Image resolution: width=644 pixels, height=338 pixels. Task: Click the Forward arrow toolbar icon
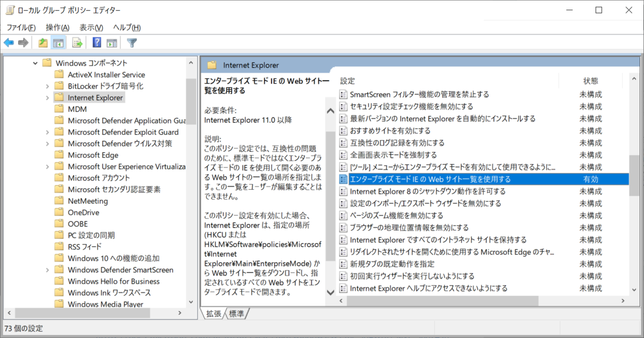(23, 43)
